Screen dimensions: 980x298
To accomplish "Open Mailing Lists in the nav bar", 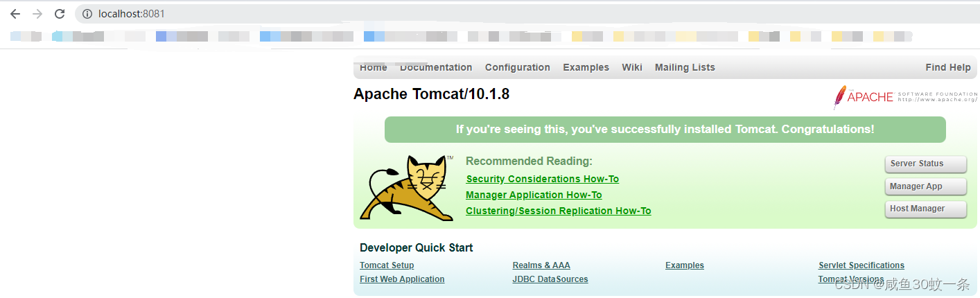I will click(685, 67).
